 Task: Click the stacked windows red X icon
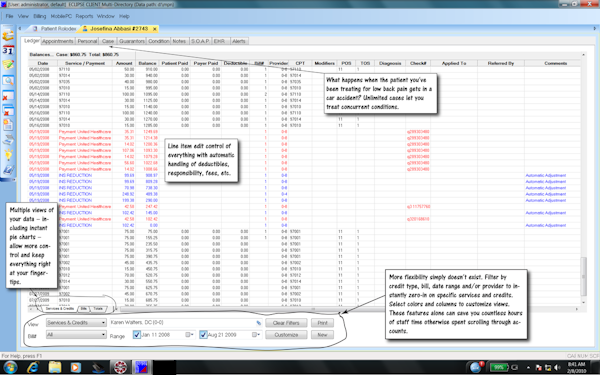pyautogui.click(x=8, y=110)
